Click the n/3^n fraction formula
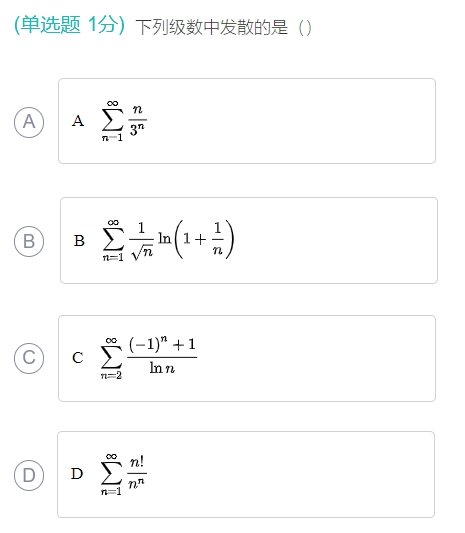Viewport: 465px width, 533px height. click(x=138, y=120)
